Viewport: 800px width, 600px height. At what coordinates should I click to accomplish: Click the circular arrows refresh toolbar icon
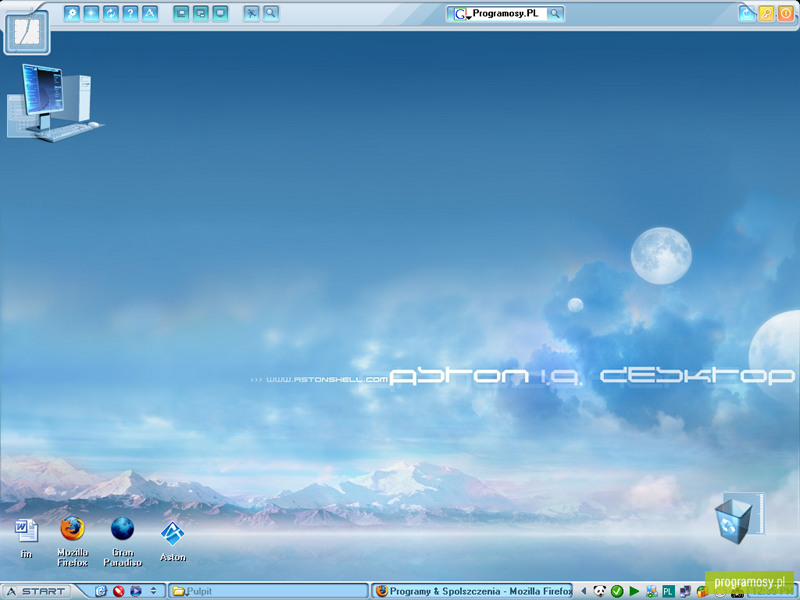[x=111, y=13]
